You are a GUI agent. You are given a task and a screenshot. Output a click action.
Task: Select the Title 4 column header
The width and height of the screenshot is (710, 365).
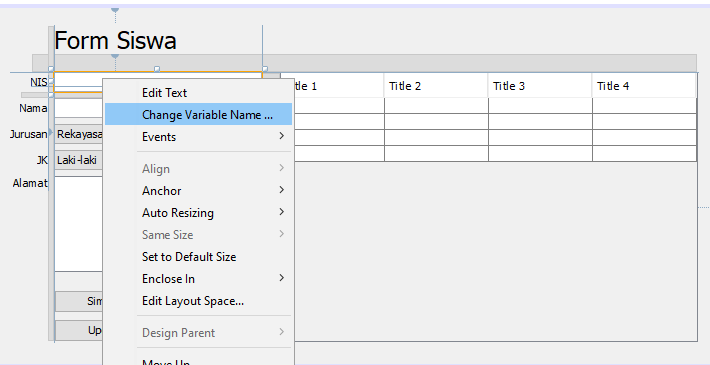pos(644,86)
